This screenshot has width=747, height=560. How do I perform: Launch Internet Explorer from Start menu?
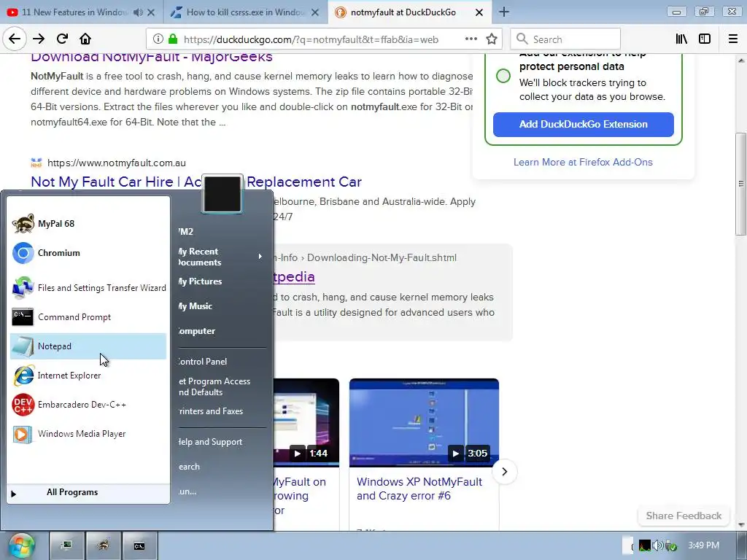(x=88, y=376)
